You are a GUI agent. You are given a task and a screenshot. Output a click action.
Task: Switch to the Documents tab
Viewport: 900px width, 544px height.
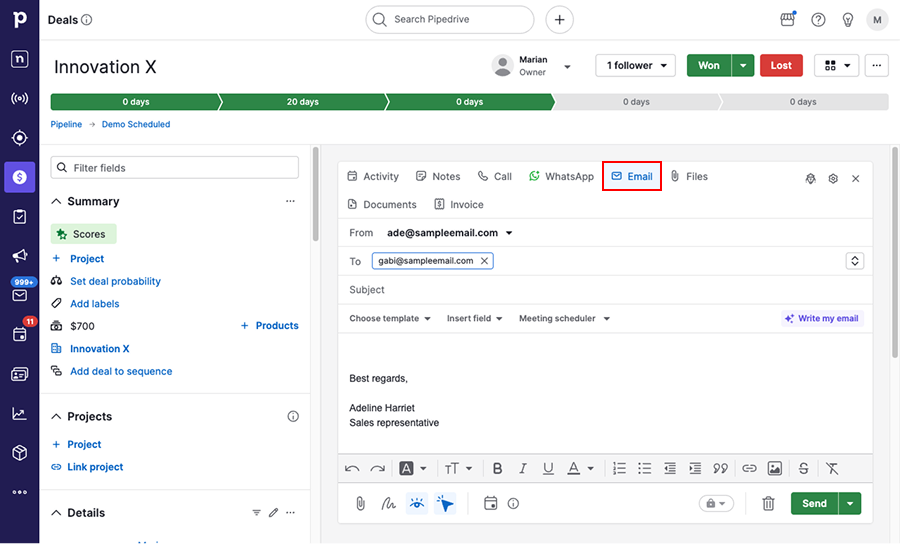[x=382, y=204]
